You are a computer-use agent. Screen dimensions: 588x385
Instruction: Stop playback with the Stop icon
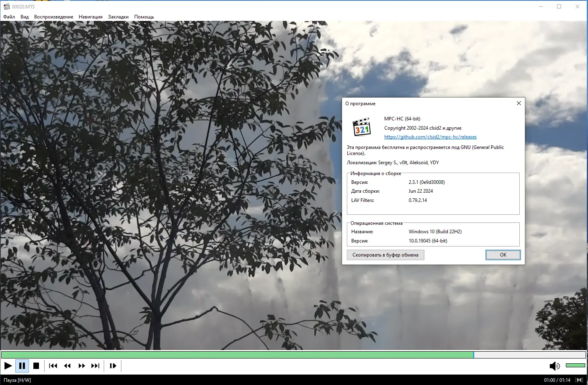coord(36,366)
